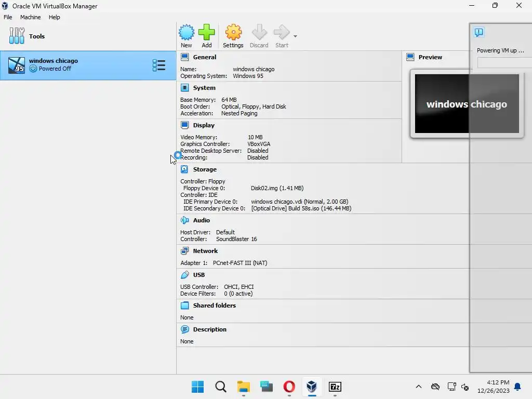Open the taskbar clock and date
This screenshot has height=399, width=532.
pos(494,387)
